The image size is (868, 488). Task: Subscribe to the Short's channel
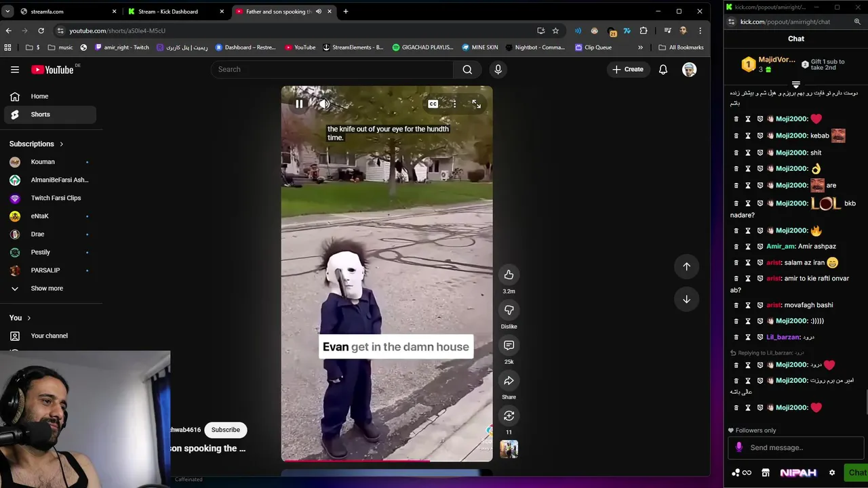coord(225,430)
